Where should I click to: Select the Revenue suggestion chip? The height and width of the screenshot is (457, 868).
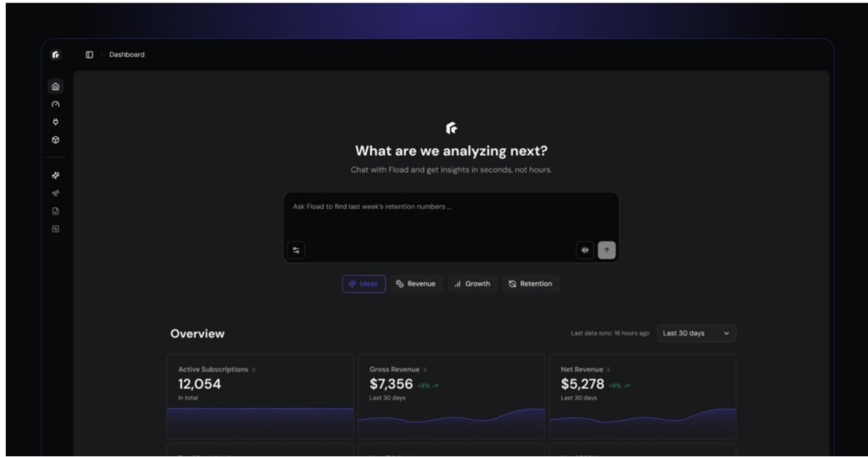(x=416, y=284)
